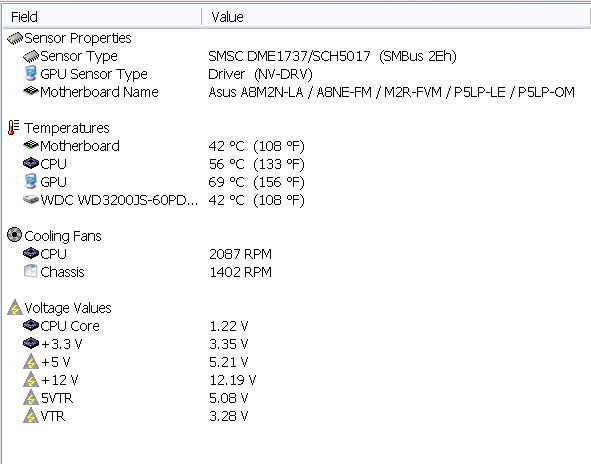Viewport: 591px width, 464px height.
Task: Click the Field column header
Action: 102,17
